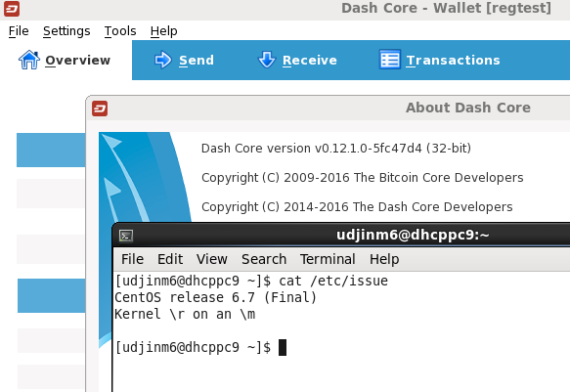Open the terminal's File menu
Viewport: 570px width, 392px height.
click(x=132, y=259)
